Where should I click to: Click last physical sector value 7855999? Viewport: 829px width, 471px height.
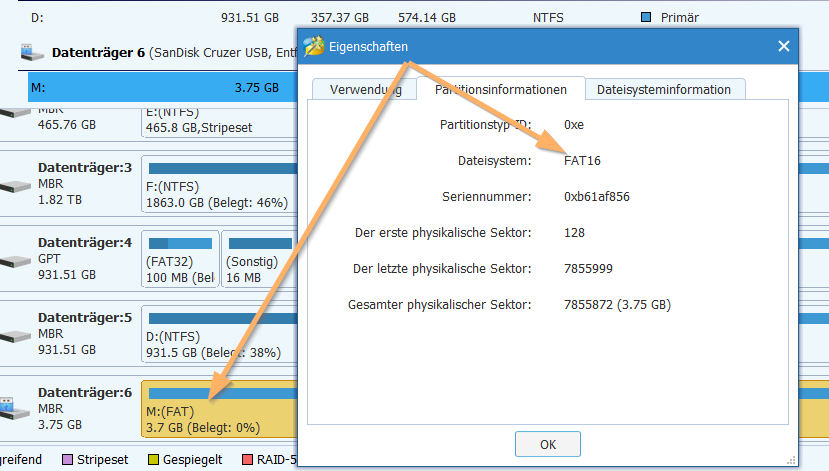tap(588, 269)
